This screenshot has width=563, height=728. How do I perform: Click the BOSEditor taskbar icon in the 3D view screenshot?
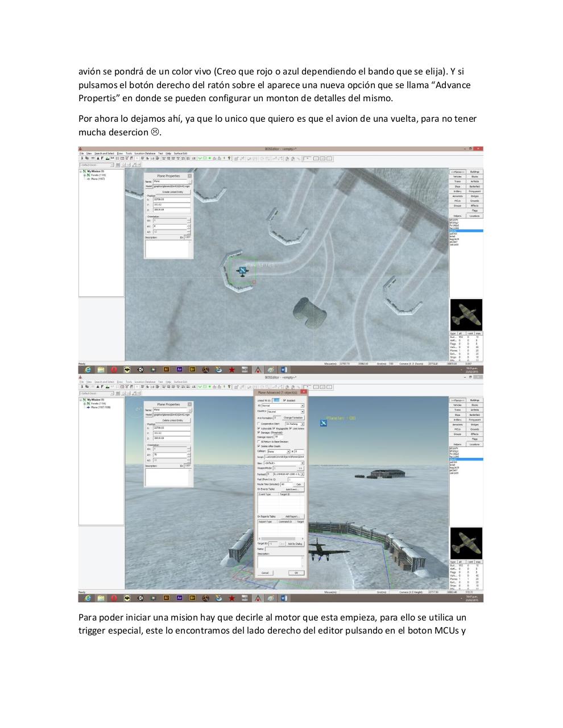(x=258, y=598)
